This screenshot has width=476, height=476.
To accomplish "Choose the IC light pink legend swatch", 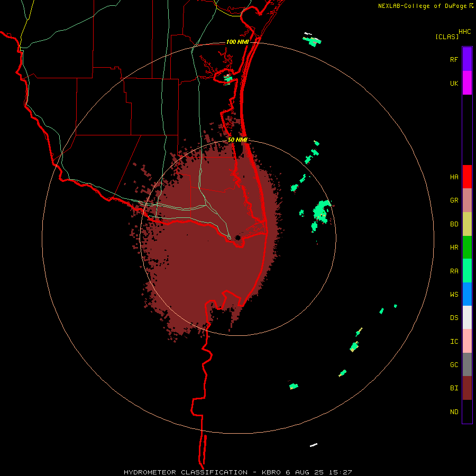I will pos(467,341).
